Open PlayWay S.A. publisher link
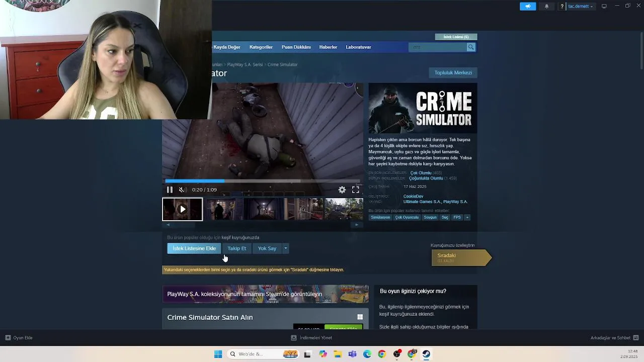The image size is (644, 362). pos(455,202)
